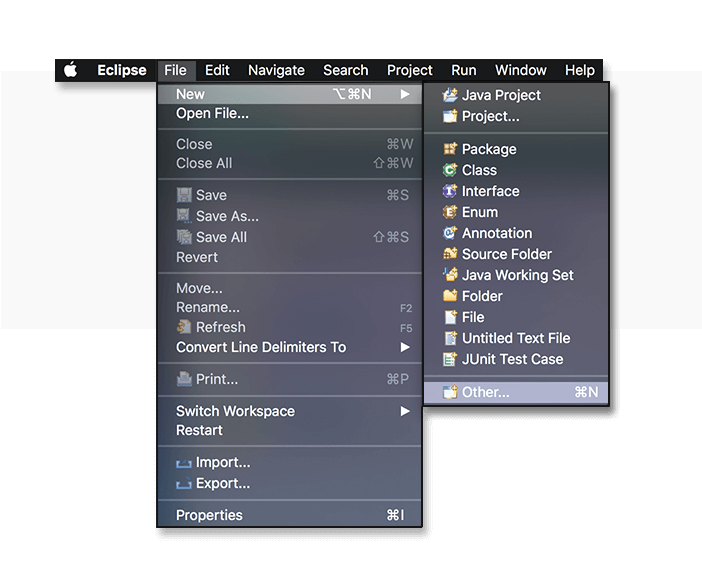Click the Other... wizard icon
Viewport: 702px width, 585px height.
click(x=450, y=392)
